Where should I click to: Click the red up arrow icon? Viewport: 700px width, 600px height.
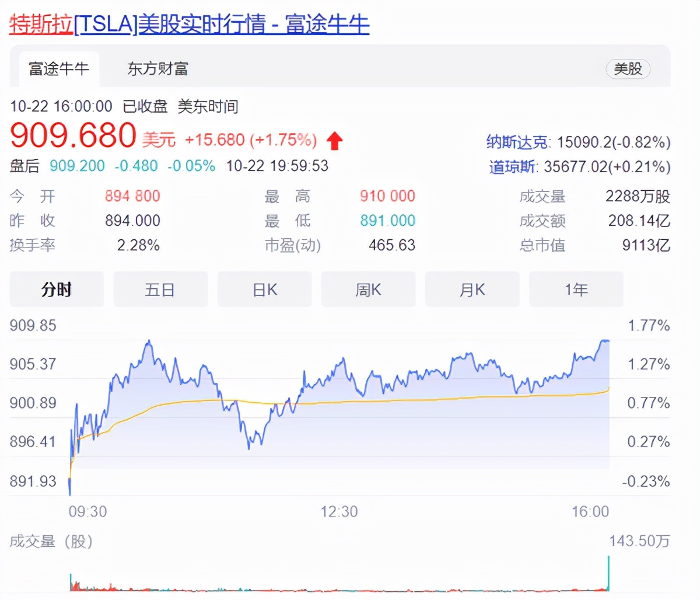[334, 141]
